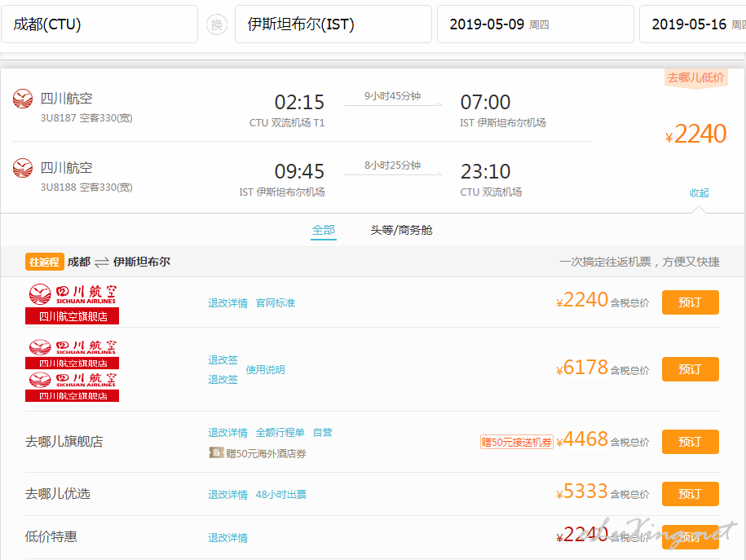Open upper 退改签 link in ¥6178 row
746x560 pixels.
coord(223,360)
